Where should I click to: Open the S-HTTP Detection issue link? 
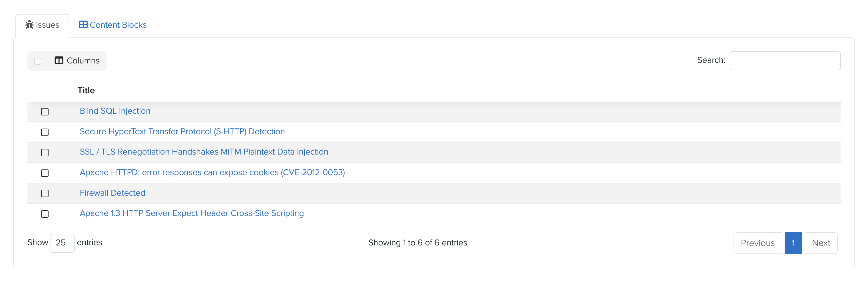point(182,131)
